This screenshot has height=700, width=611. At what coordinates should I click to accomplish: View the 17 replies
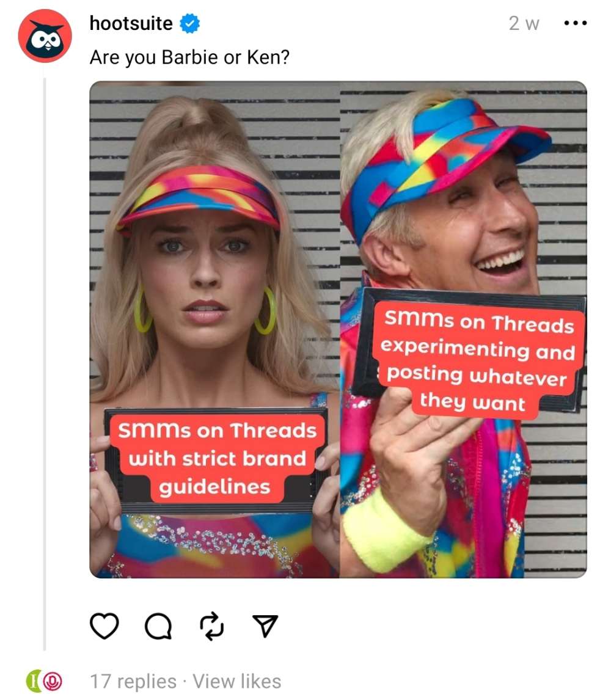(134, 682)
